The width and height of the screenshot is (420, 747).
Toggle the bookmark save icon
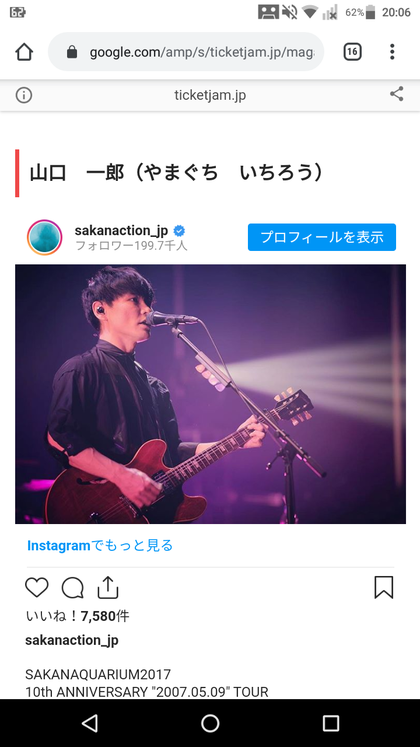click(x=384, y=587)
